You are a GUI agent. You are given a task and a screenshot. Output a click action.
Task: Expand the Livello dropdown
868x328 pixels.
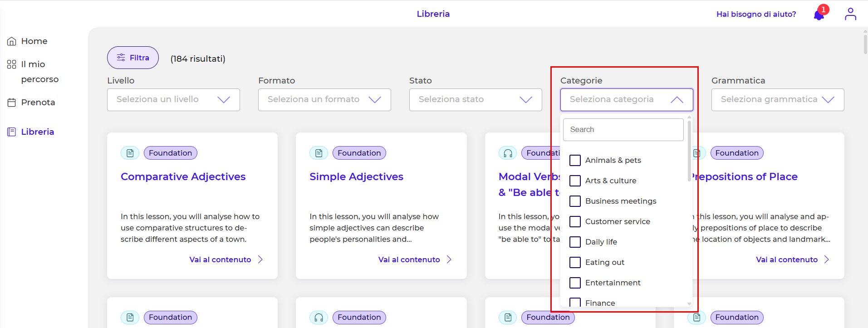173,100
